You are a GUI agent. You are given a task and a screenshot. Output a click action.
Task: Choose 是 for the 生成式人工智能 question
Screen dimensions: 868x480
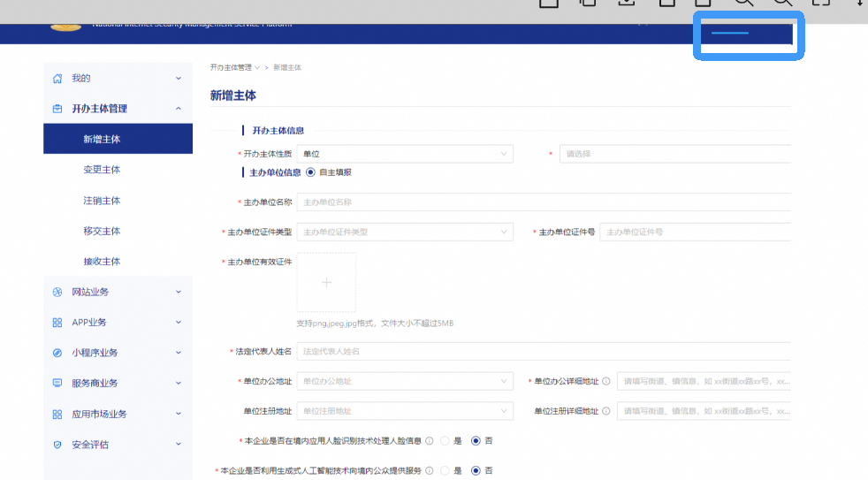click(445, 470)
